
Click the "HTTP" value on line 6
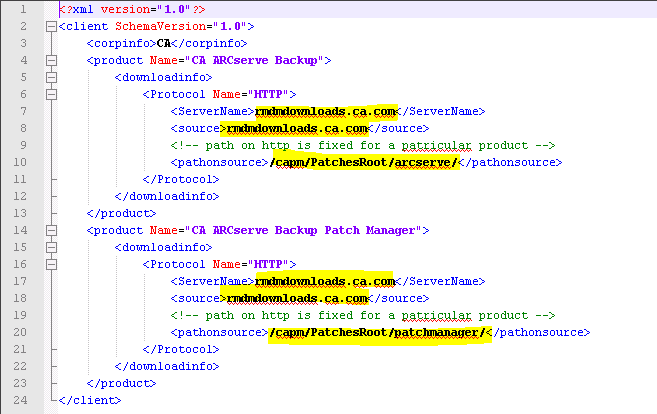[268, 94]
